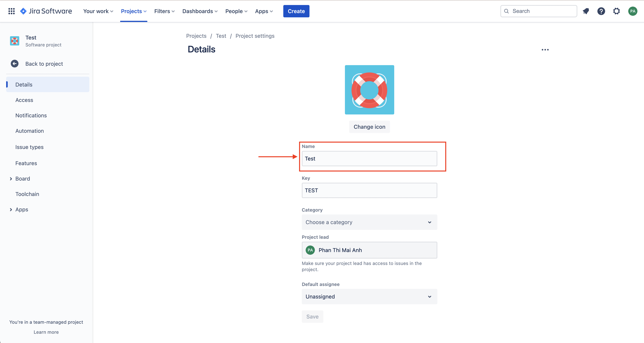Click the Test project name in the sidebar
The image size is (644, 343).
(x=31, y=38)
